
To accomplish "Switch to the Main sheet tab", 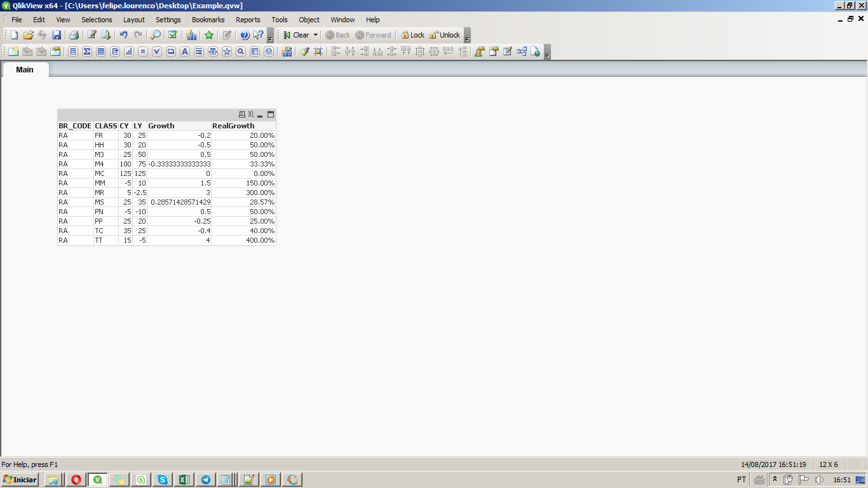I will [25, 69].
